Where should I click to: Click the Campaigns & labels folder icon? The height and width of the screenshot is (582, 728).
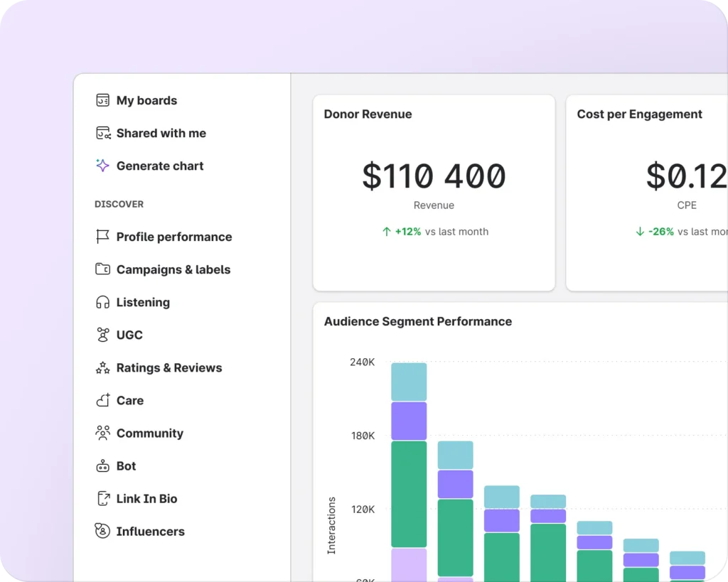point(102,269)
